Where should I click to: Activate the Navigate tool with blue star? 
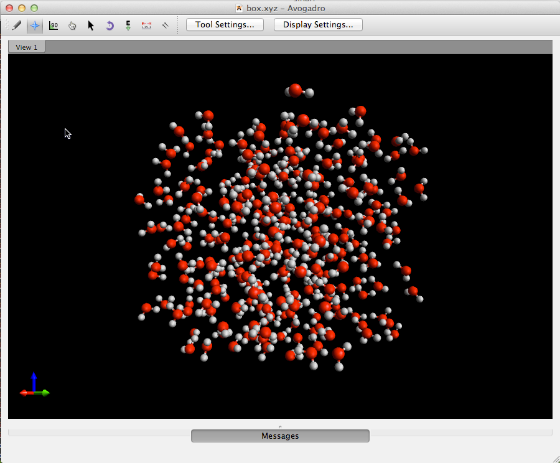35,25
